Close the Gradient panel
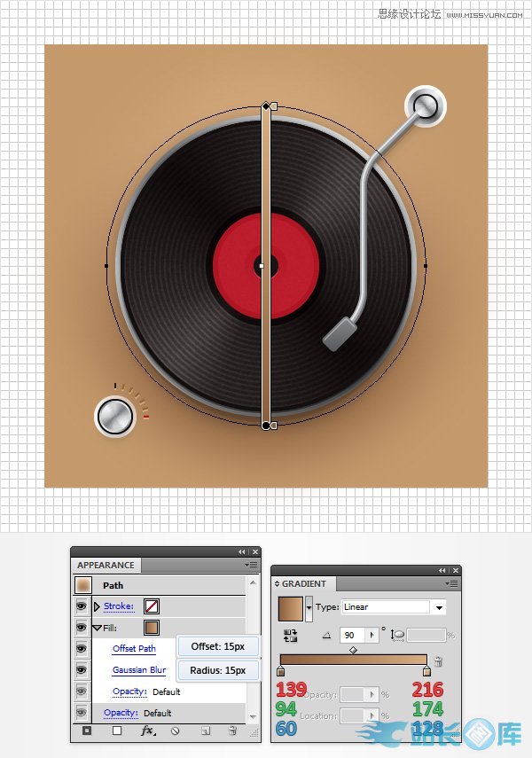The width and height of the screenshot is (532, 758). pyautogui.click(x=456, y=570)
